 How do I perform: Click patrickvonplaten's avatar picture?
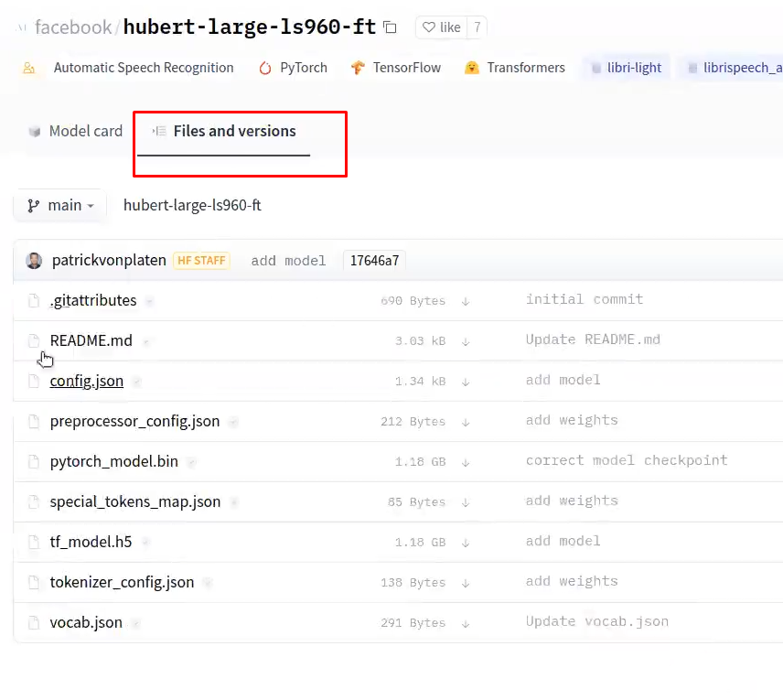34,260
